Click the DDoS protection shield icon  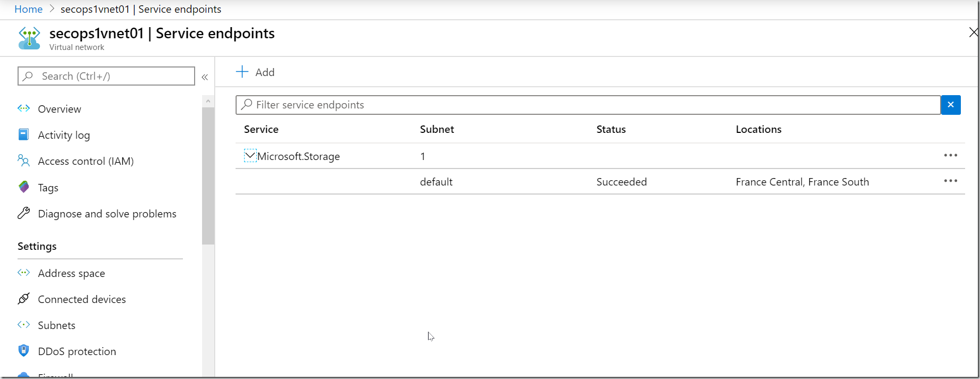coord(23,351)
